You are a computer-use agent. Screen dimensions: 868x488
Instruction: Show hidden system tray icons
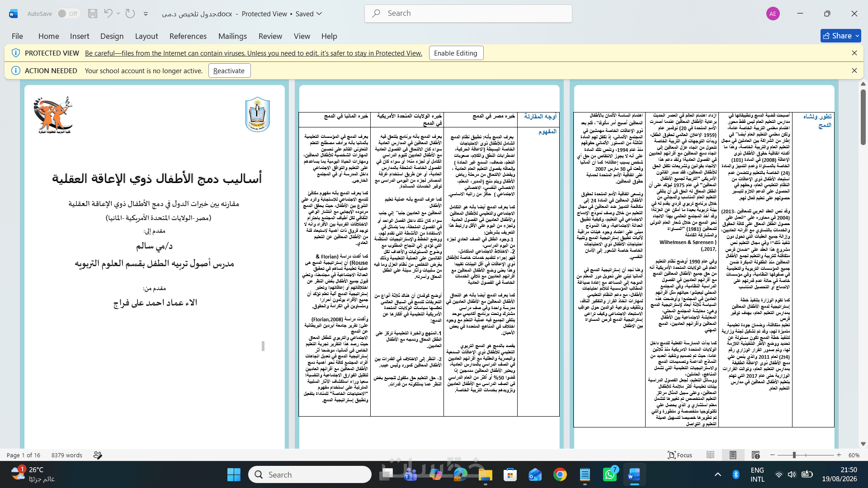point(718,474)
